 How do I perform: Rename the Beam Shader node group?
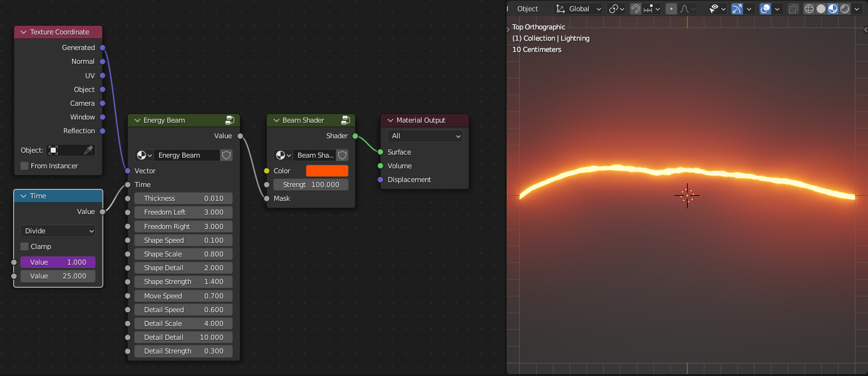pos(316,155)
